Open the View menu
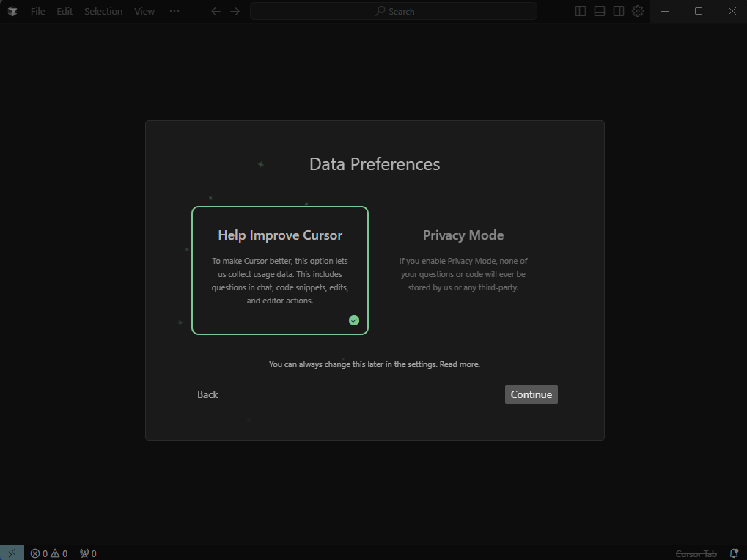Image resolution: width=747 pixels, height=560 pixels. pyautogui.click(x=144, y=11)
